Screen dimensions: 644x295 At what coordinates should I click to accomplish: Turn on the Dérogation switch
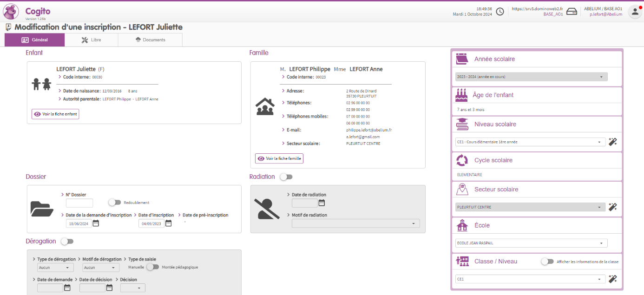(x=67, y=242)
